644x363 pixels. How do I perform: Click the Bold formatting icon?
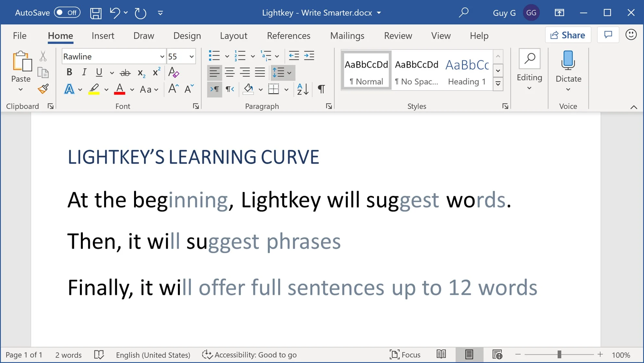pos(69,72)
